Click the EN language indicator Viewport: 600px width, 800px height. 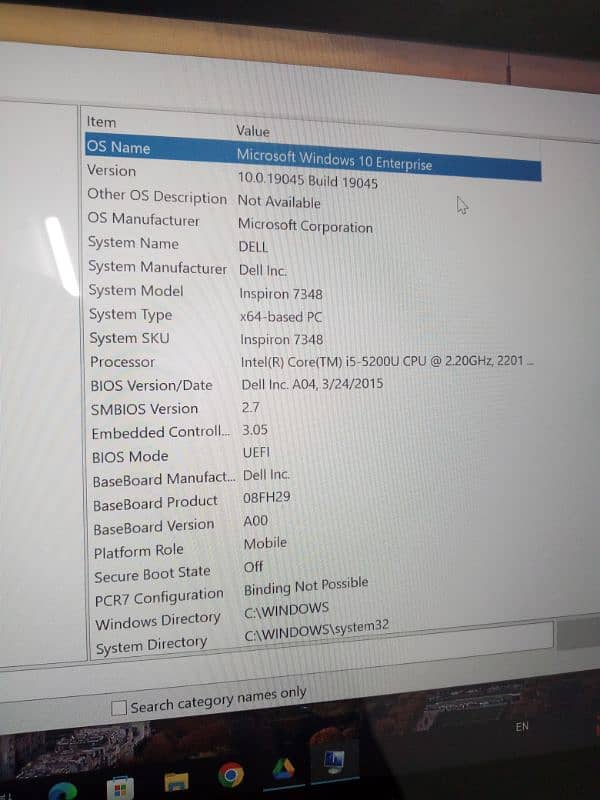521,727
